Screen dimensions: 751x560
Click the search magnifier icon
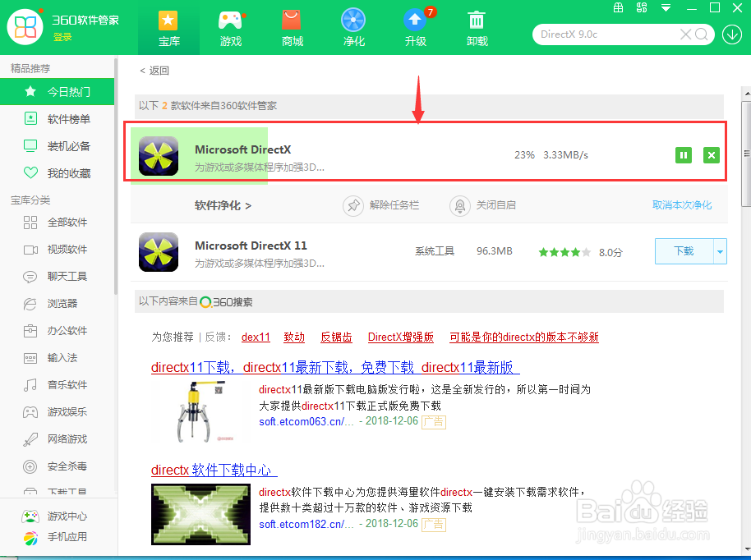tap(701, 34)
